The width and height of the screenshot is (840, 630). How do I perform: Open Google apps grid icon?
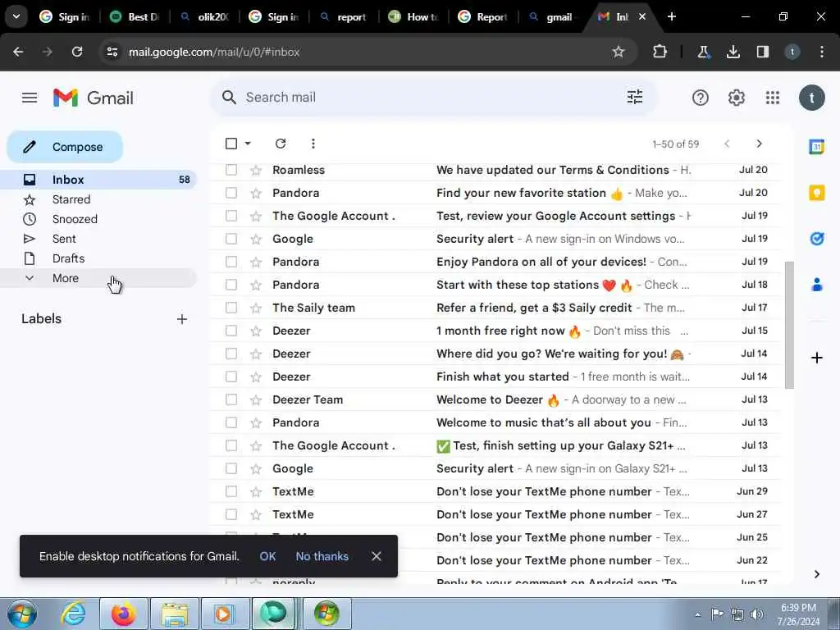[x=773, y=98]
